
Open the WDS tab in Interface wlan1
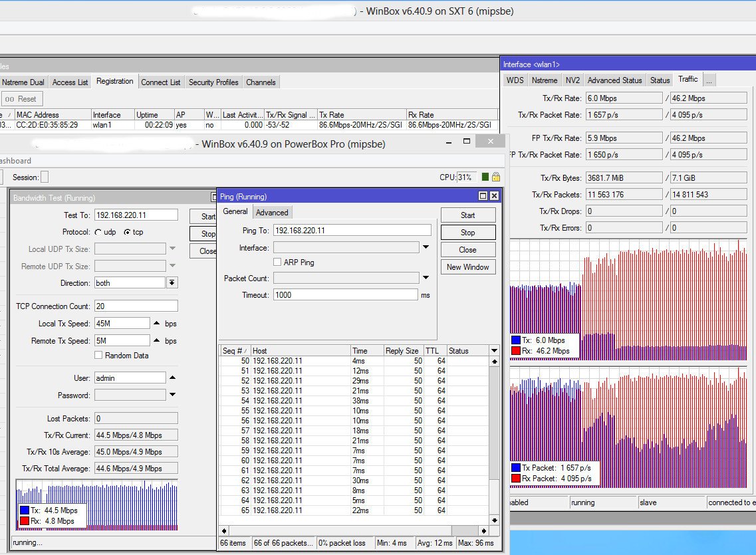pyautogui.click(x=515, y=80)
